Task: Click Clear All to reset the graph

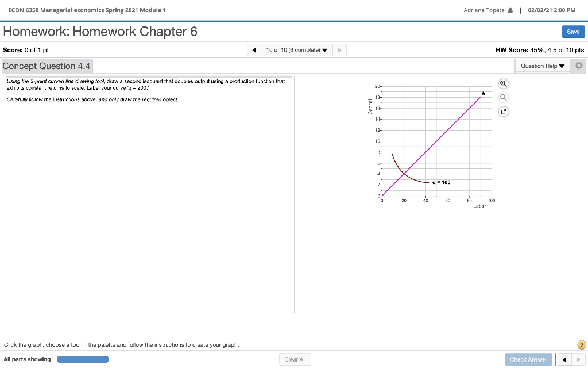Action: pos(295,359)
